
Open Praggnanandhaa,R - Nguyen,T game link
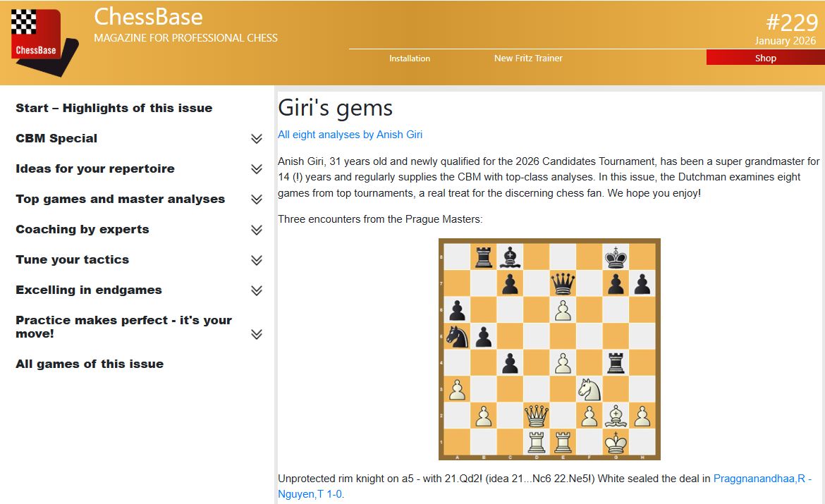tap(762, 479)
